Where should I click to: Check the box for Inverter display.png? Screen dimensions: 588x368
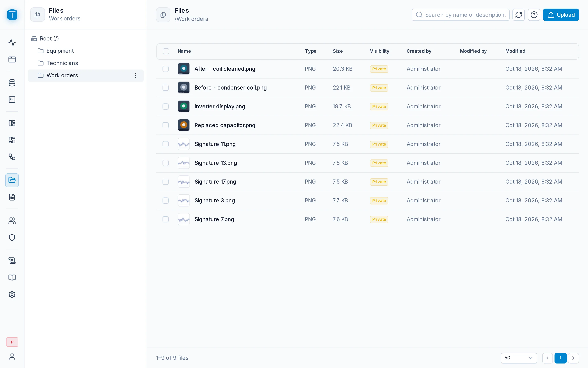(165, 106)
